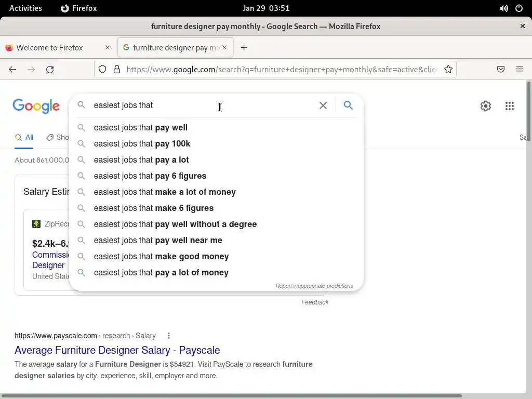Choose suggestion "easiest jobs that pay 100k"
The width and height of the screenshot is (532, 399).
tap(142, 144)
